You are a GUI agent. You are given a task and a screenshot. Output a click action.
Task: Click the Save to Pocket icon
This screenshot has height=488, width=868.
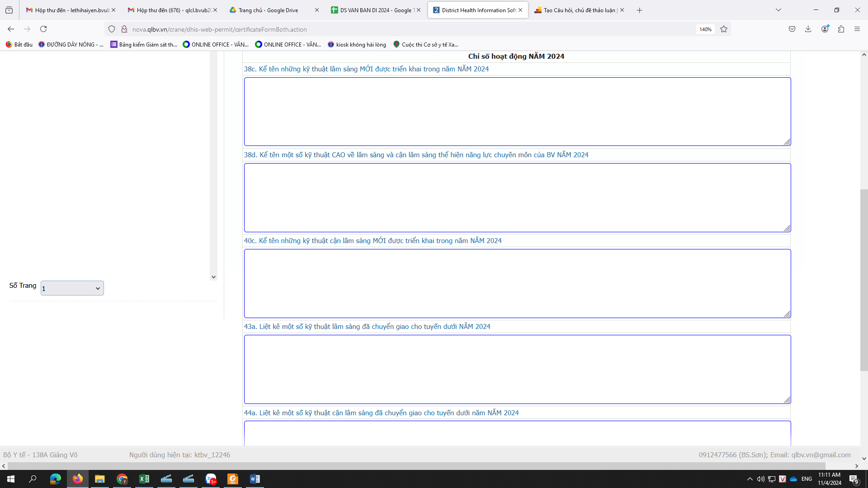click(x=792, y=29)
